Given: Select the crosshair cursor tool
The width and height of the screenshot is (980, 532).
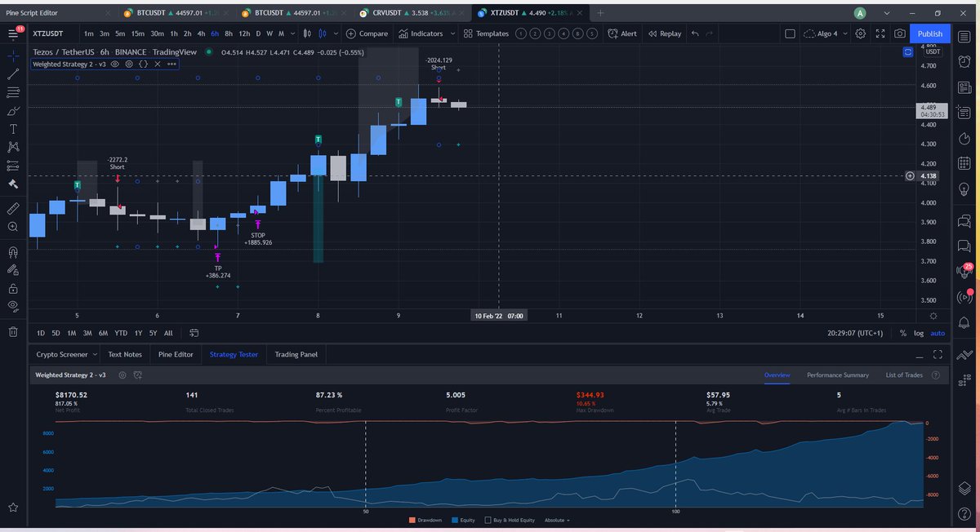Looking at the screenshot, I should click(13, 55).
